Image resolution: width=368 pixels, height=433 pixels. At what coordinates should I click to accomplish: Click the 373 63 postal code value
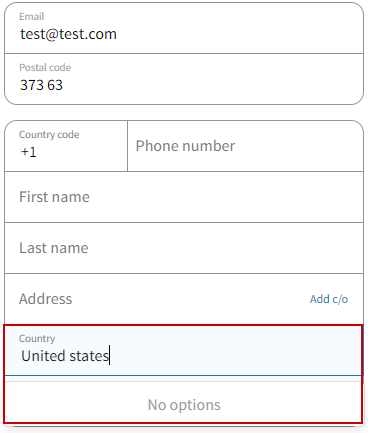41,85
